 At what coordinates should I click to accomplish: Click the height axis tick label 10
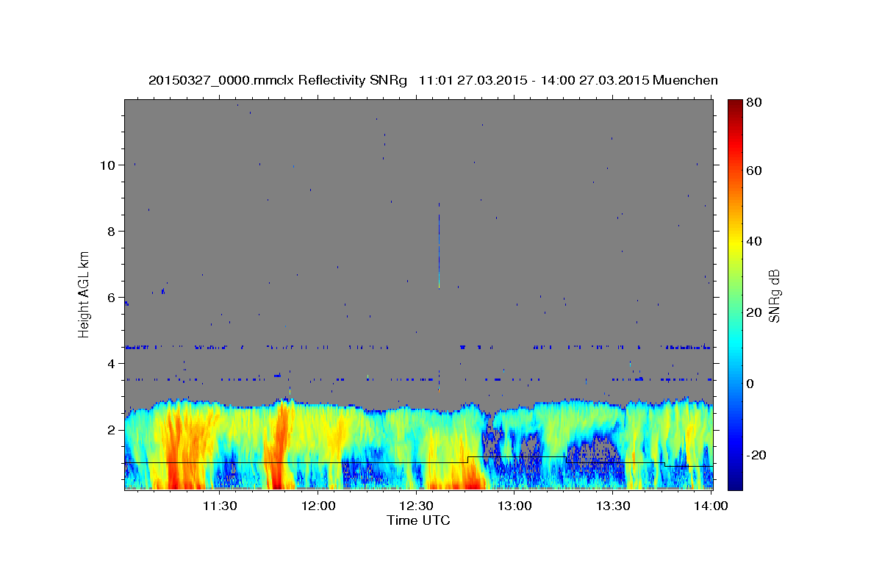(x=107, y=165)
